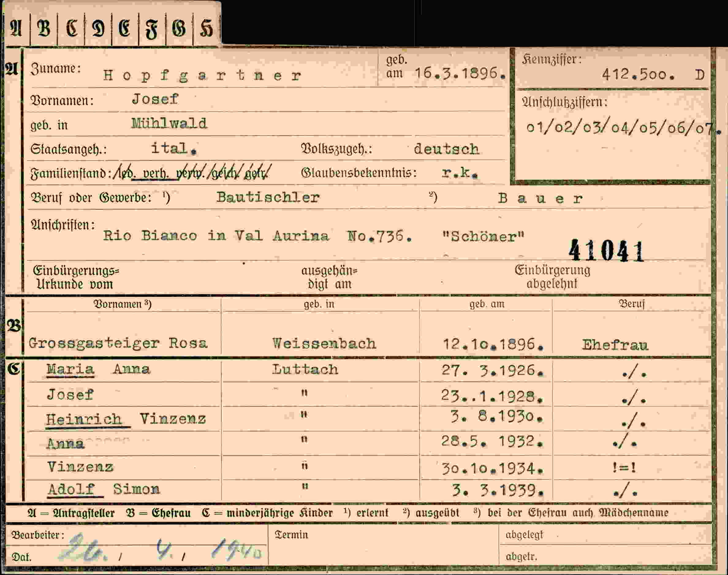
Task: Click underlined marital status "verh."
Action: (155, 173)
